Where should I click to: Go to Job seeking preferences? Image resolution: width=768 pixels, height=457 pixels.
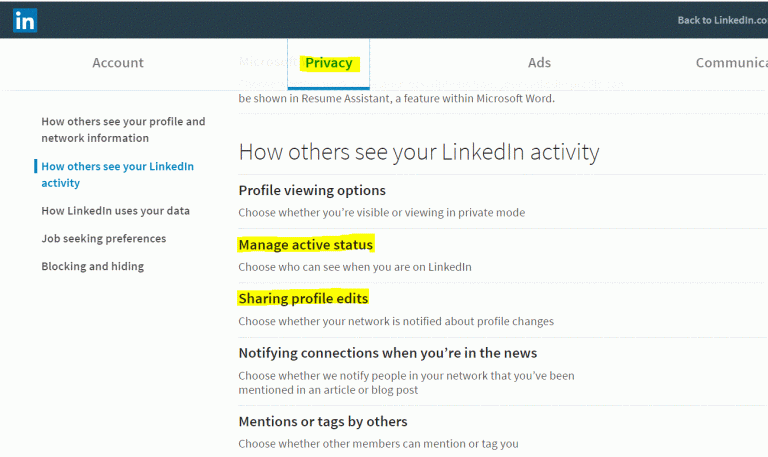coord(104,239)
